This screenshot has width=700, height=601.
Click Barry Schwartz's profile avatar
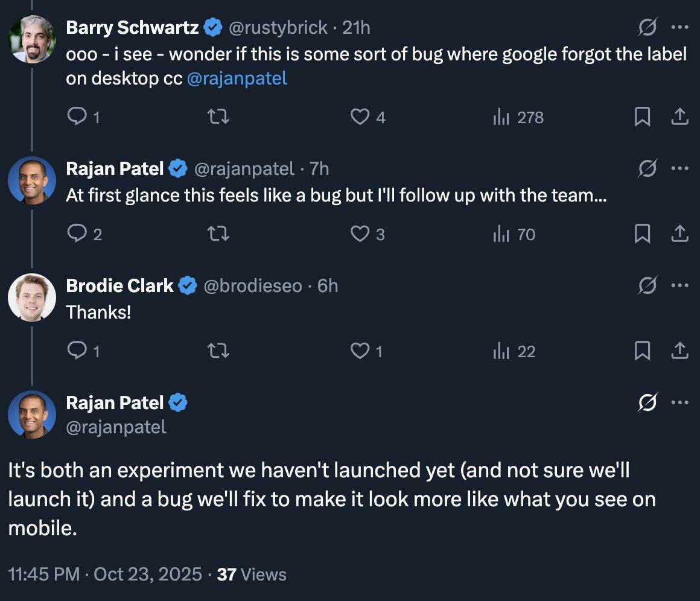[32, 39]
